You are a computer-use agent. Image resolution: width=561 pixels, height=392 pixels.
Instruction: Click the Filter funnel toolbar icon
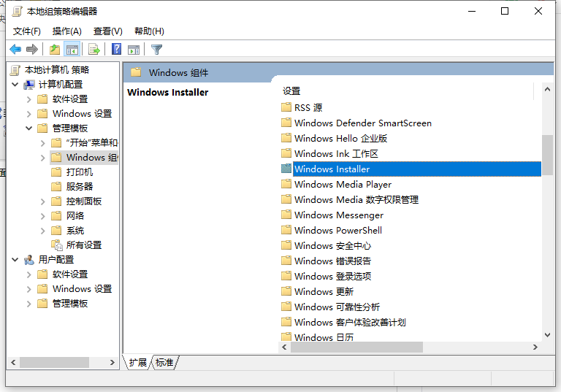point(156,49)
